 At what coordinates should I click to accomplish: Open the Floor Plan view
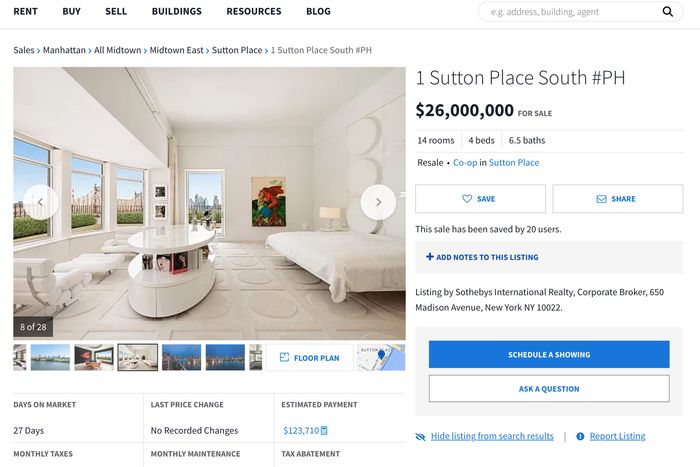coord(309,358)
